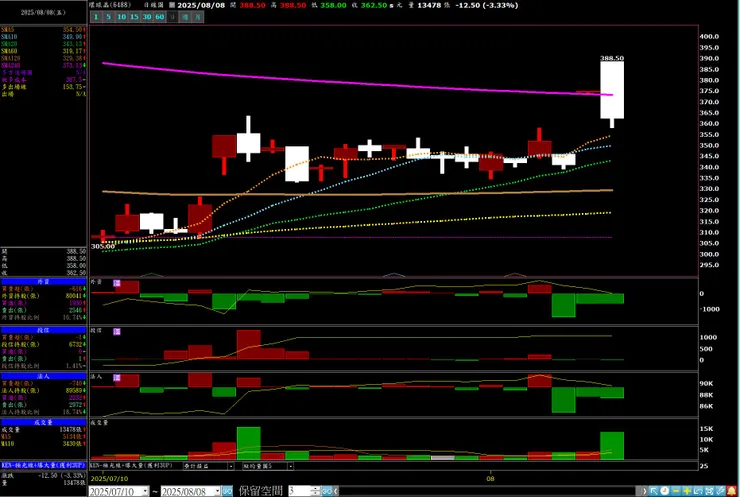Switch to the 5-minute timeframe

pos(109,17)
